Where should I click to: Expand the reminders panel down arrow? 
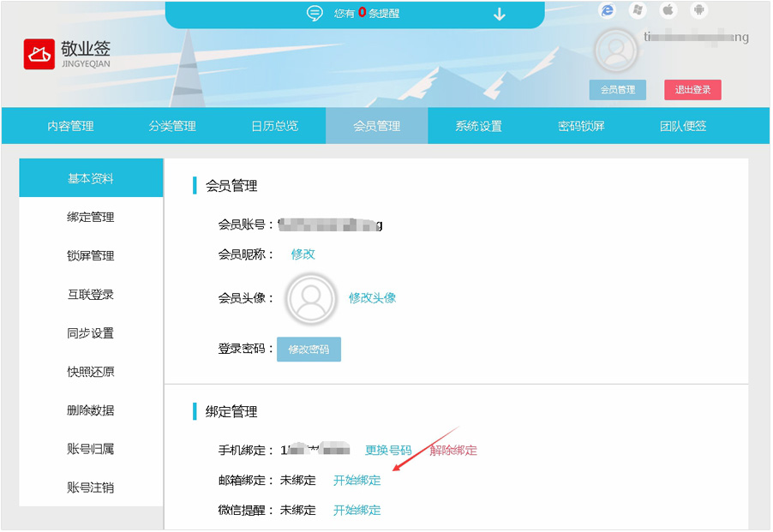click(500, 14)
